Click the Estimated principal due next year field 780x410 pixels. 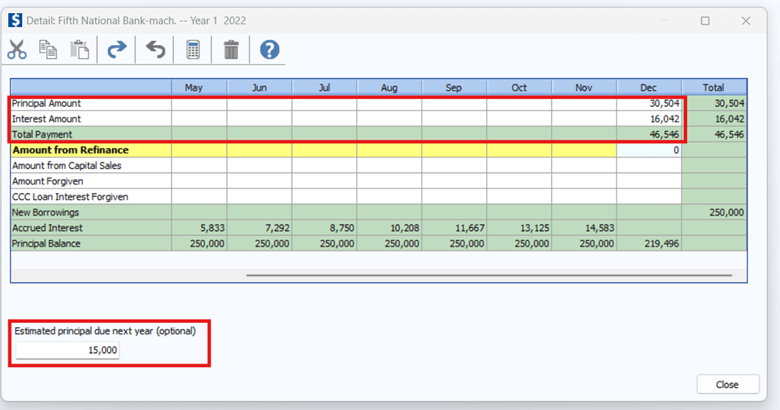point(67,350)
